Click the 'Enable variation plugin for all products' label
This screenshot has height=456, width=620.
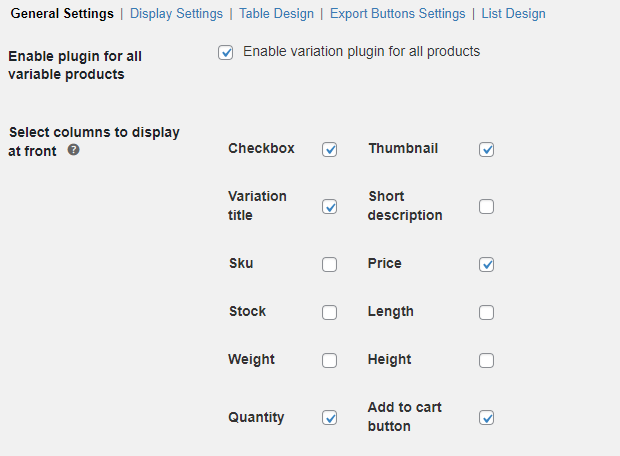361,51
